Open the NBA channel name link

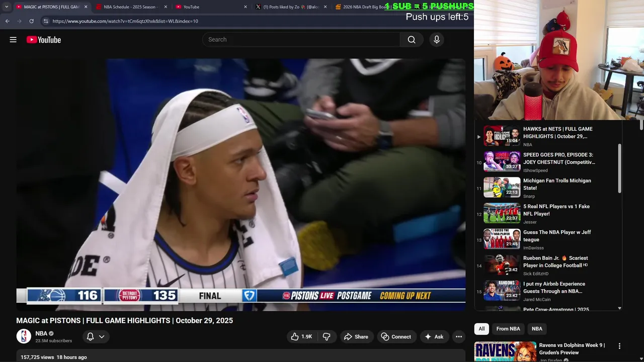pos(41,333)
